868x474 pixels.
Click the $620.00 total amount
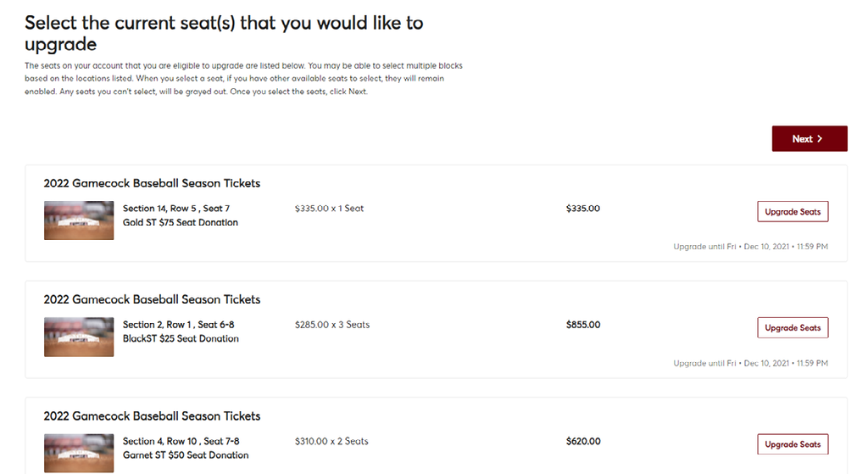[582, 441]
